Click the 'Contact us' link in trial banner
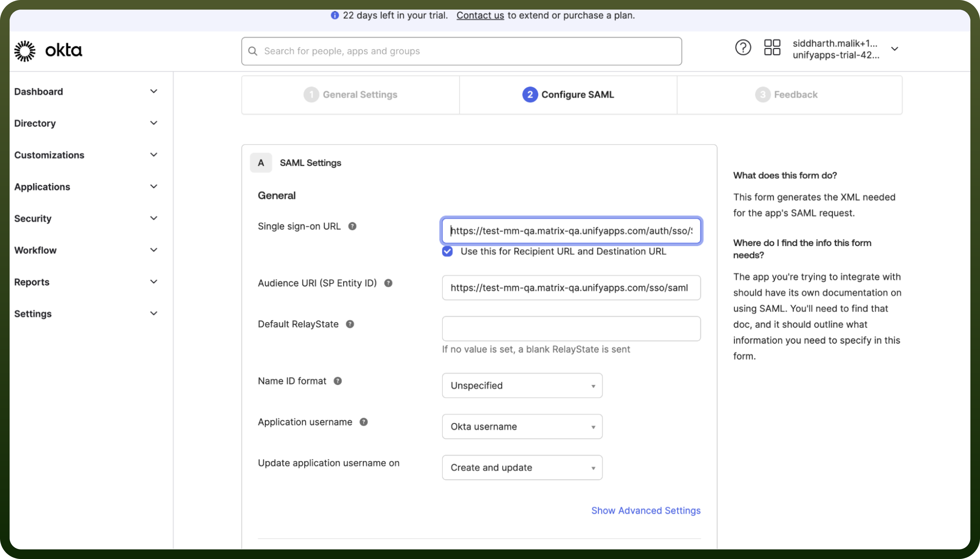The width and height of the screenshot is (980, 559). tap(480, 15)
